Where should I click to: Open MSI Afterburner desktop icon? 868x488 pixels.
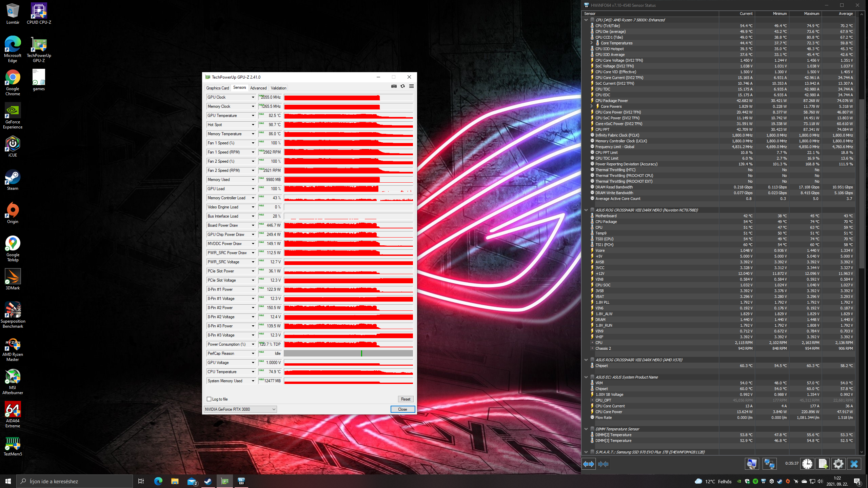click(x=13, y=382)
